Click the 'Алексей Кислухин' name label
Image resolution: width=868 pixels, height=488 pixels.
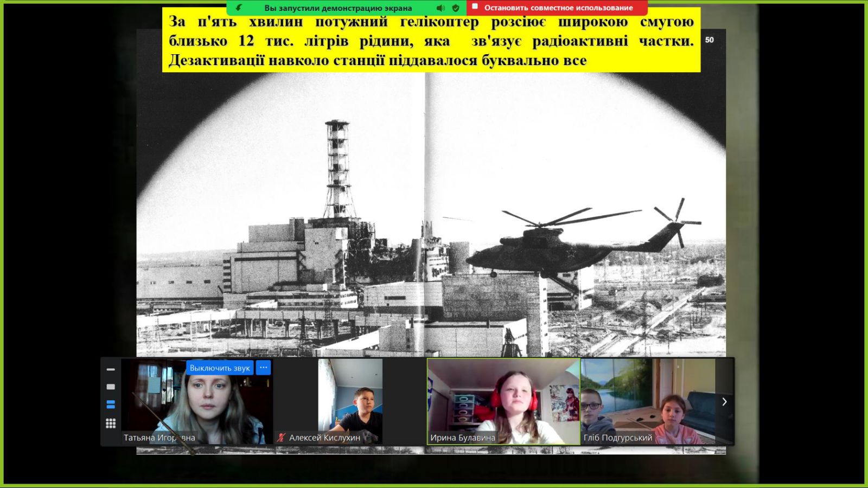point(324,438)
